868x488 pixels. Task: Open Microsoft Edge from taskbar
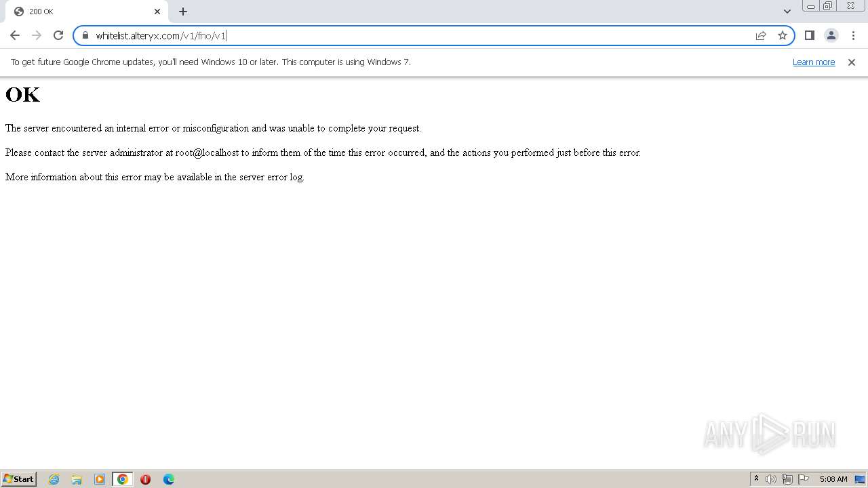(169, 479)
